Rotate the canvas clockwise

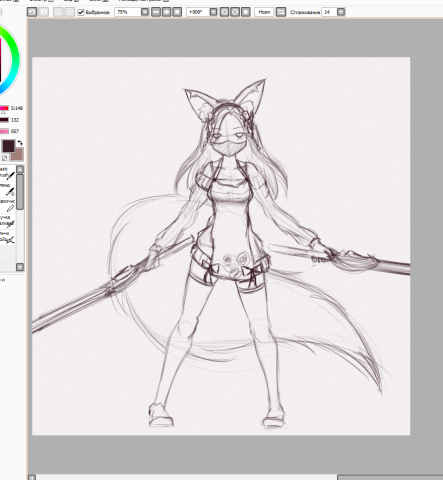235,12
